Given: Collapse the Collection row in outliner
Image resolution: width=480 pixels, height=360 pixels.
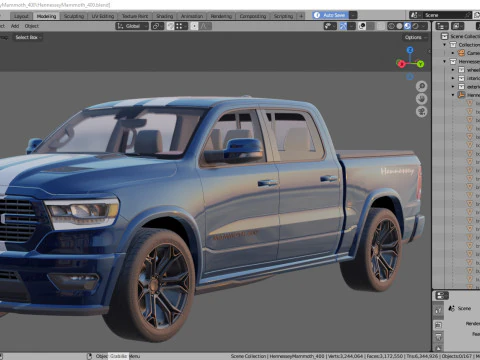Looking at the screenshot, I should (445, 45).
